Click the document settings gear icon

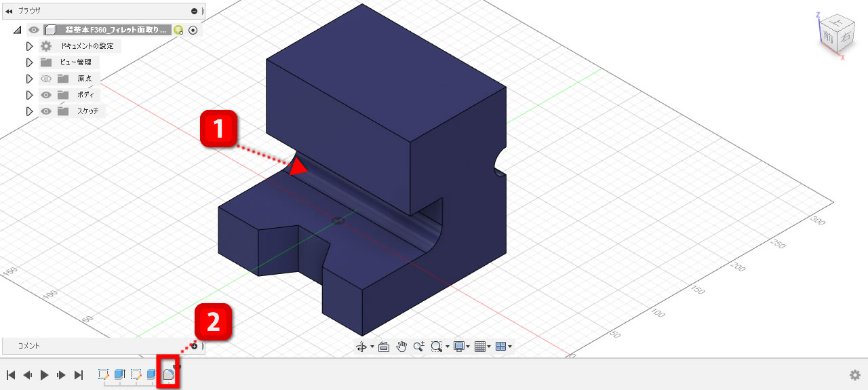(x=46, y=46)
